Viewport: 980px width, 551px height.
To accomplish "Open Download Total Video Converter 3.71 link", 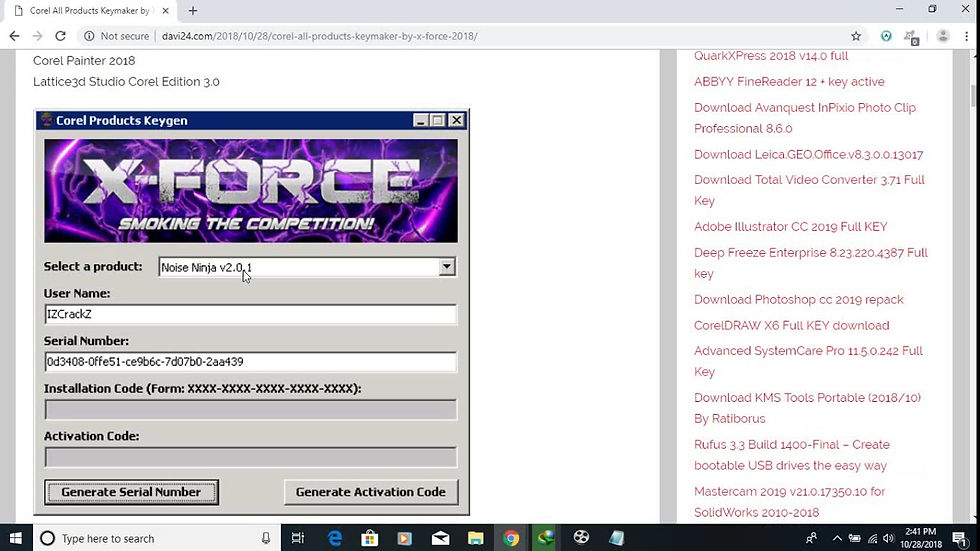I will [x=809, y=190].
